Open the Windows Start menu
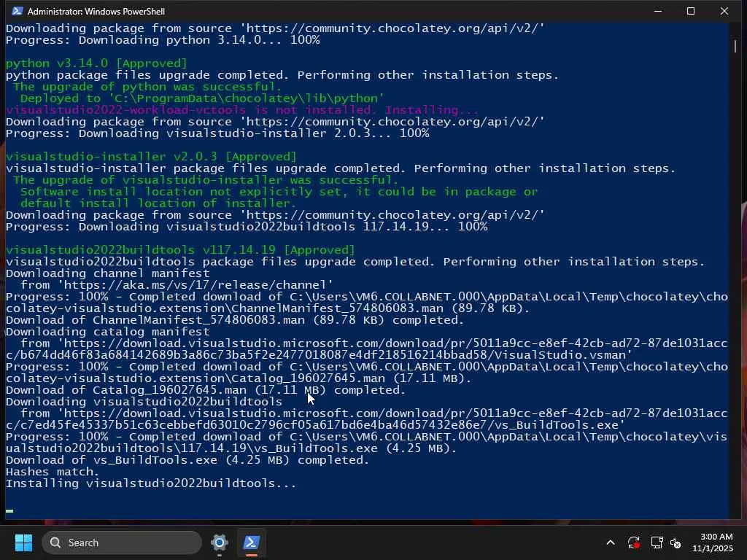The width and height of the screenshot is (747, 560). coord(23,542)
